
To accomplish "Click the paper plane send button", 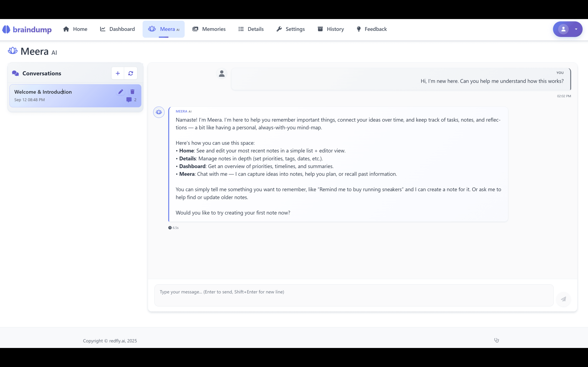I will 563,299.
